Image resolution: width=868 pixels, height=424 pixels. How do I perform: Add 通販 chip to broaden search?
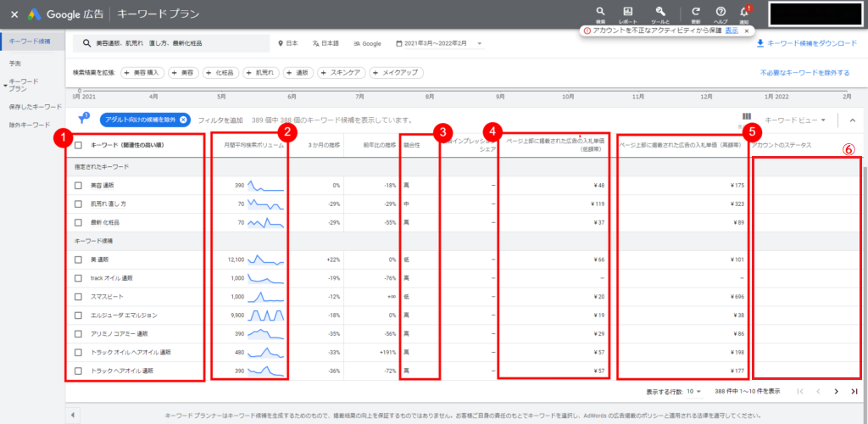pos(298,73)
